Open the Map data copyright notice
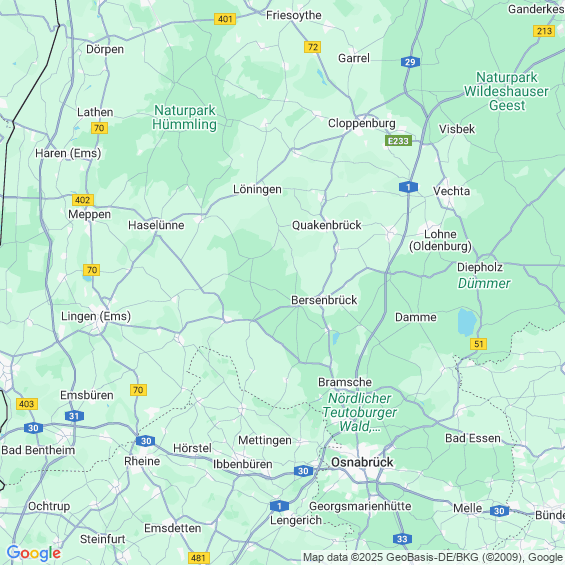 (x=433, y=557)
